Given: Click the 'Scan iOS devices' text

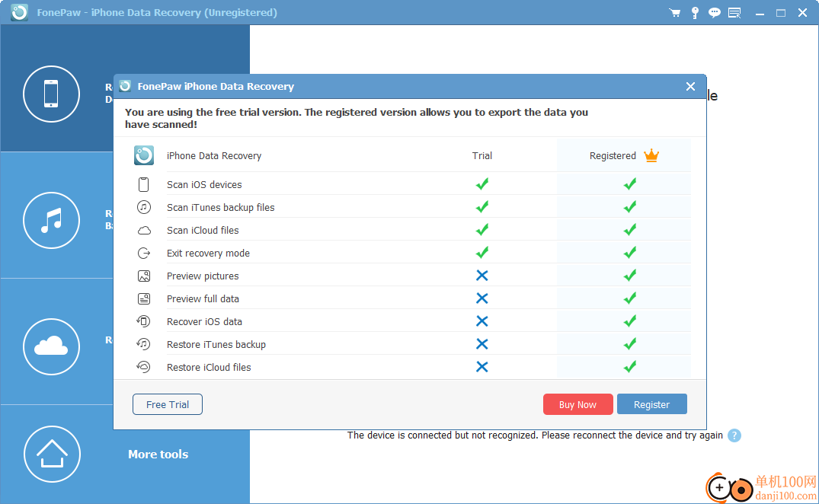Looking at the screenshot, I should (204, 185).
